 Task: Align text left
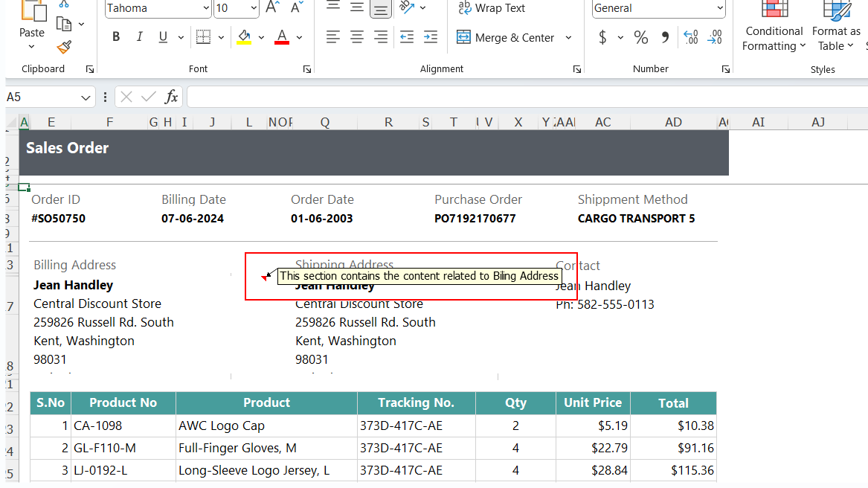[x=332, y=37]
